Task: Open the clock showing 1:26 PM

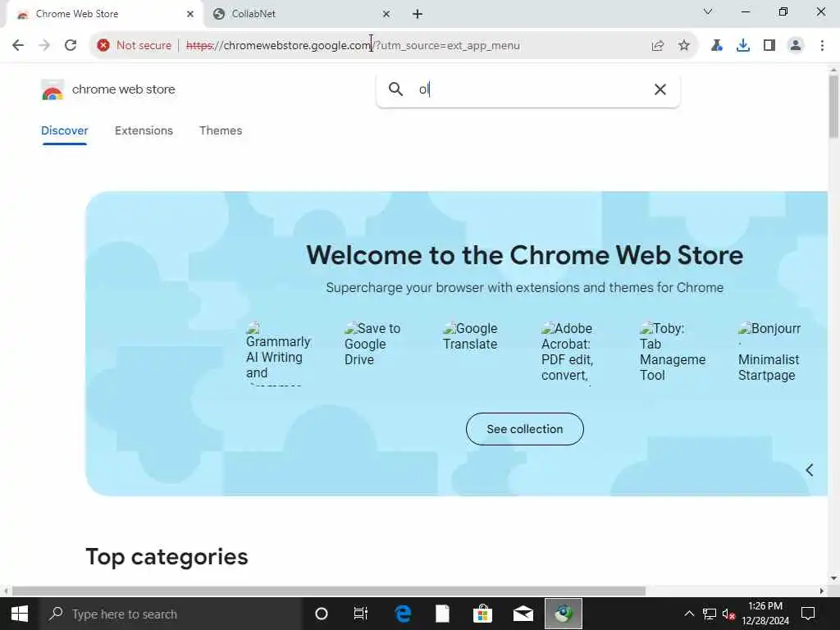Action: coord(765,614)
